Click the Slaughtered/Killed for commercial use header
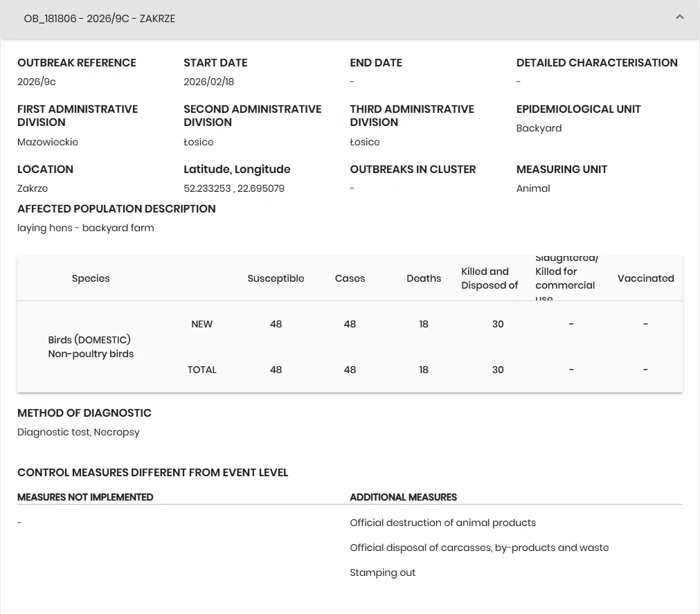Image resolution: width=700 pixels, height=614 pixels. click(x=566, y=278)
